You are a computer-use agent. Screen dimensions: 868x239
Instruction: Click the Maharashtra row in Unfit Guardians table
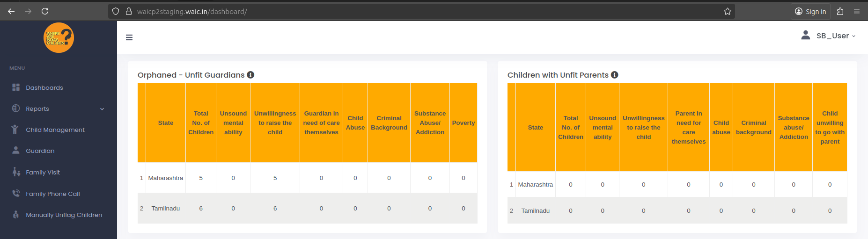point(166,178)
